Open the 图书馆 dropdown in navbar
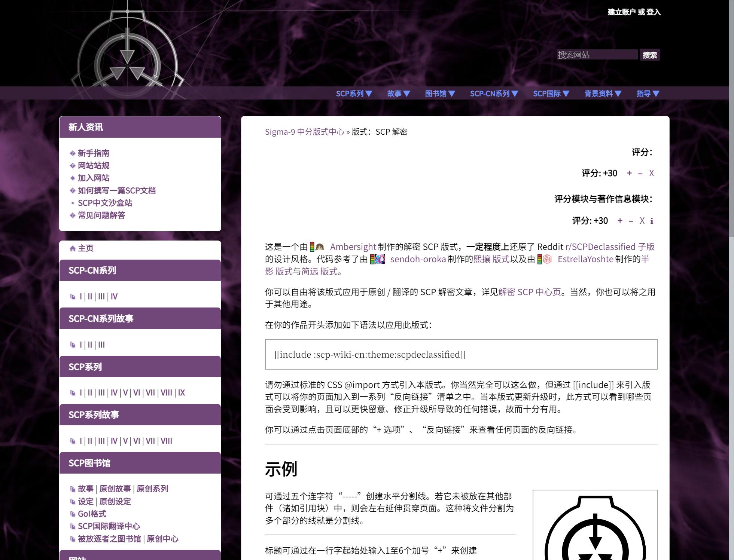Viewport: 734px width, 560px height. (x=440, y=94)
